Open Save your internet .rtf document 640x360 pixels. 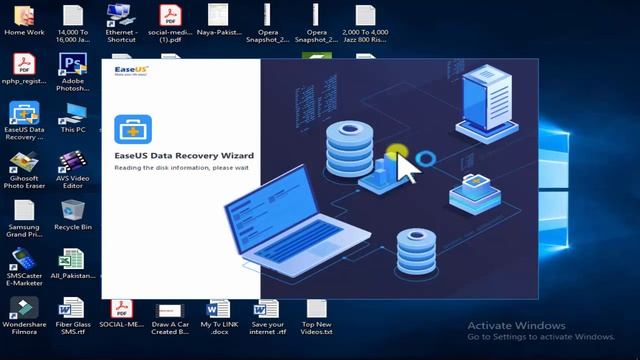pos(267,317)
